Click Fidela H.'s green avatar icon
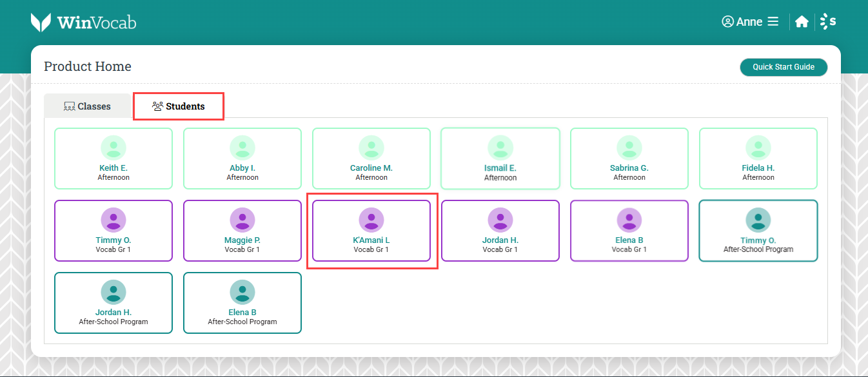The image size is (868, 377). [758, 148]
